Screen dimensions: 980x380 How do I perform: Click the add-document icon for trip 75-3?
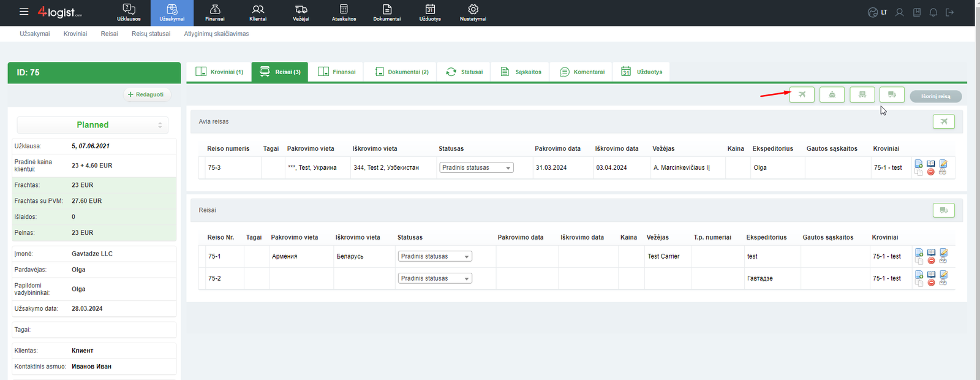click(x=919, y=164)
